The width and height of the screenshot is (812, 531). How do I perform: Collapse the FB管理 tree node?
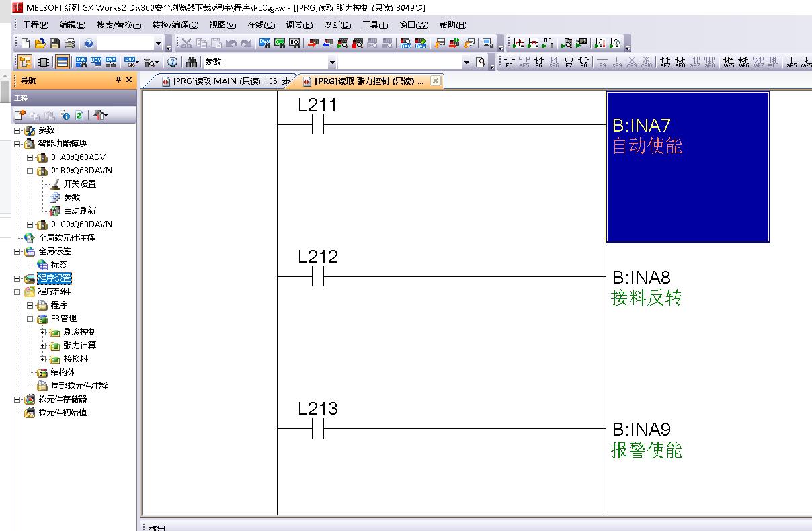tap(30, 319)
